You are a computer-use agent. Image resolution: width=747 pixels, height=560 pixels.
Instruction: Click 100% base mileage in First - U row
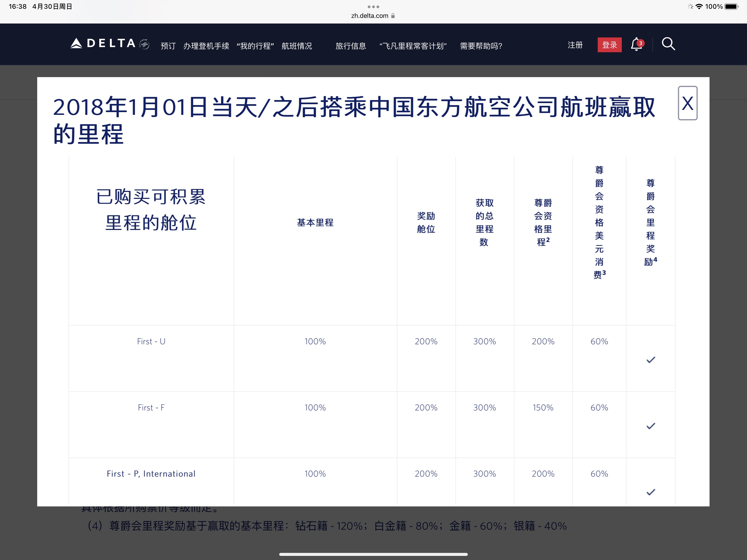315,342
